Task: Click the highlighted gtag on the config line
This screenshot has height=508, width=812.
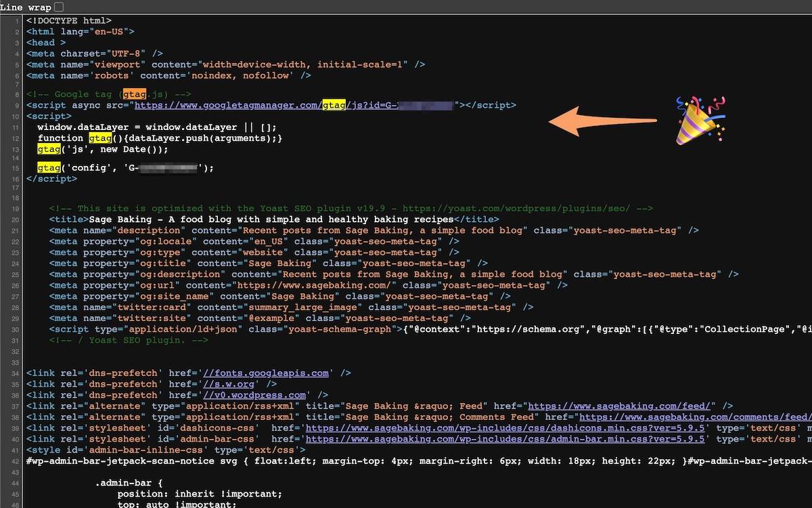Action: (49, 167)
